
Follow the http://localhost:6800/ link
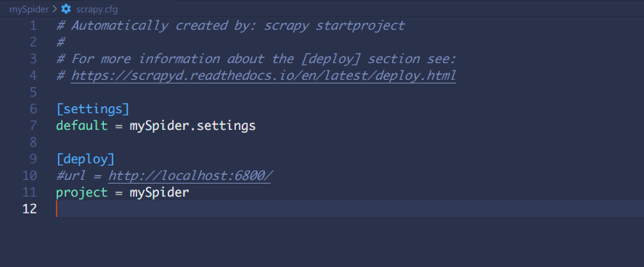click(189, 176)
